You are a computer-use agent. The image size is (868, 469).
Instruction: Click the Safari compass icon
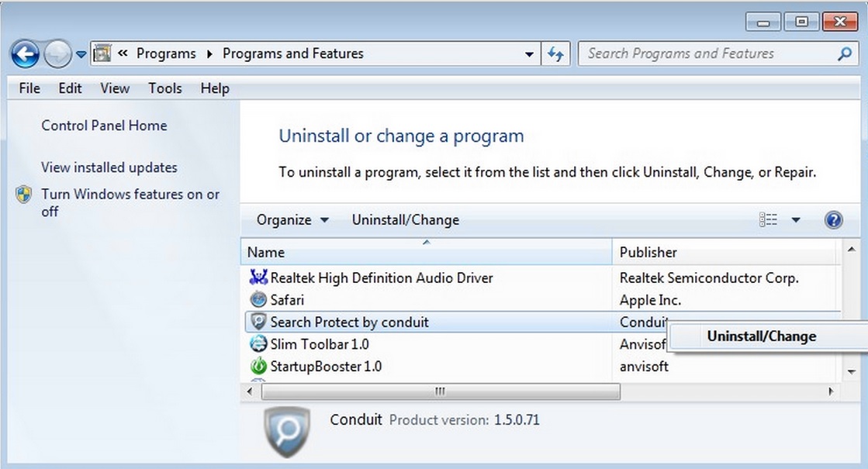(x=258, y=300)
